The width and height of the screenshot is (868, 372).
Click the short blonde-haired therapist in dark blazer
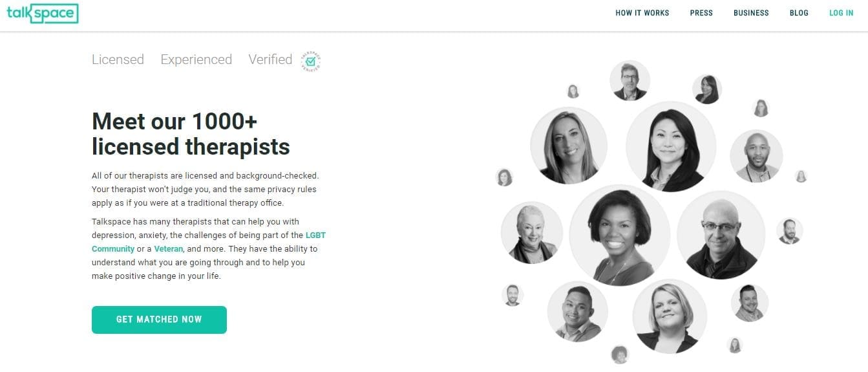coord(669,316)
